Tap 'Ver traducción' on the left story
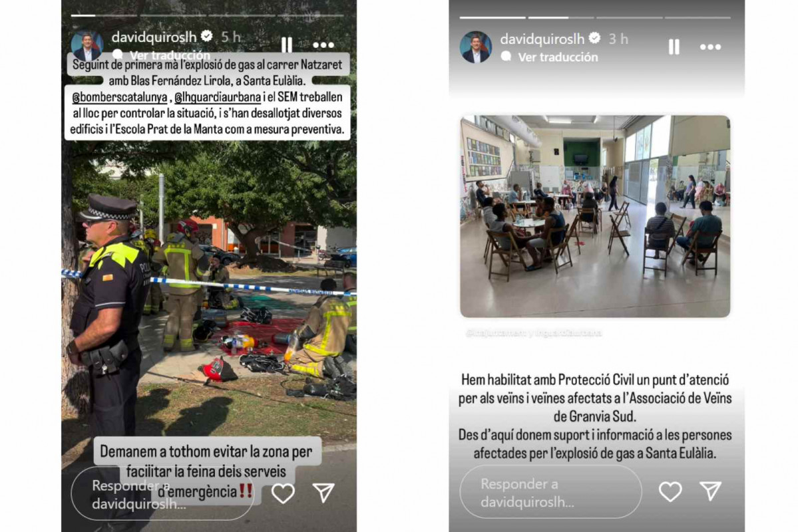Screen dimensions: 798x532 coord(170,55)
